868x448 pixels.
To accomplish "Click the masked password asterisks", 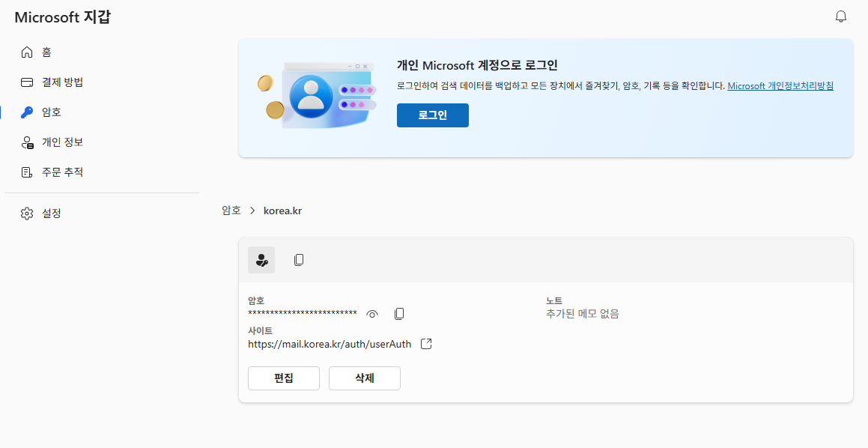I will pos(303,313).
